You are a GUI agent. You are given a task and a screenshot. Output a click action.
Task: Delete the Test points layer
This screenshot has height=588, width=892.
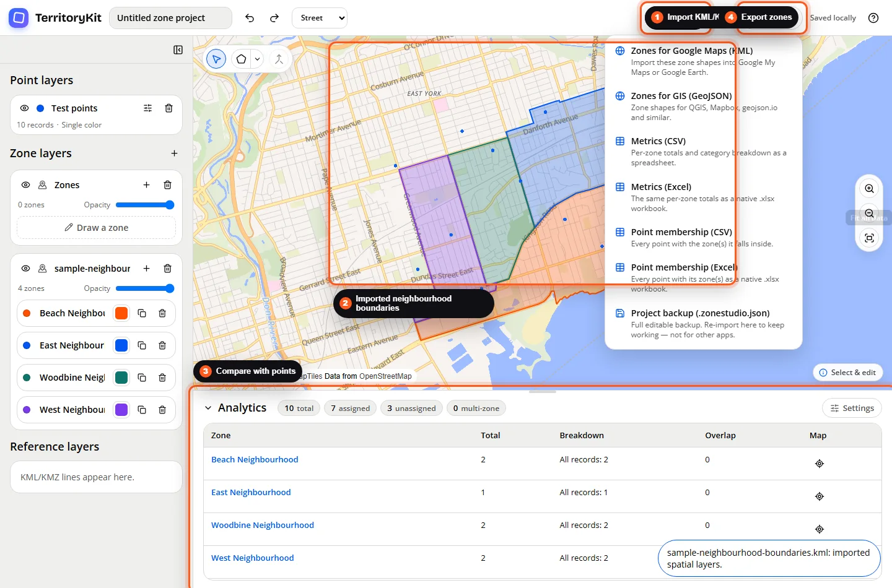coord(168,108)
